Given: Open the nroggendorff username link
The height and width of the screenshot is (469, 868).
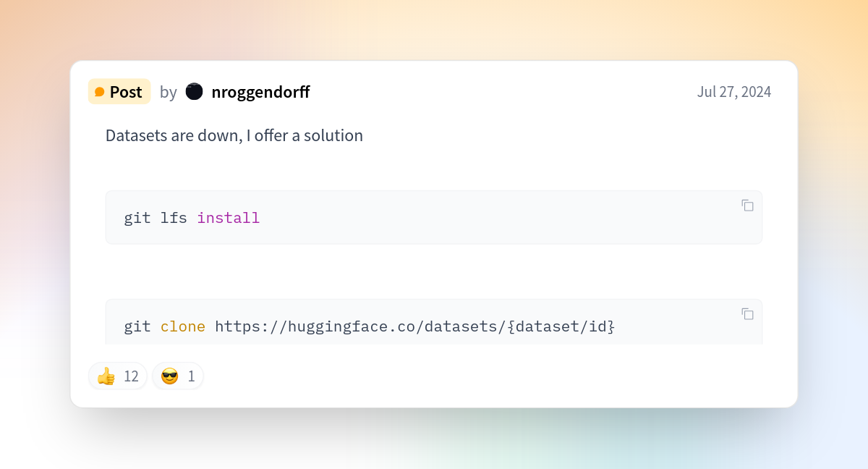Looking at the screenshot, I should click(x=260, y=92).
